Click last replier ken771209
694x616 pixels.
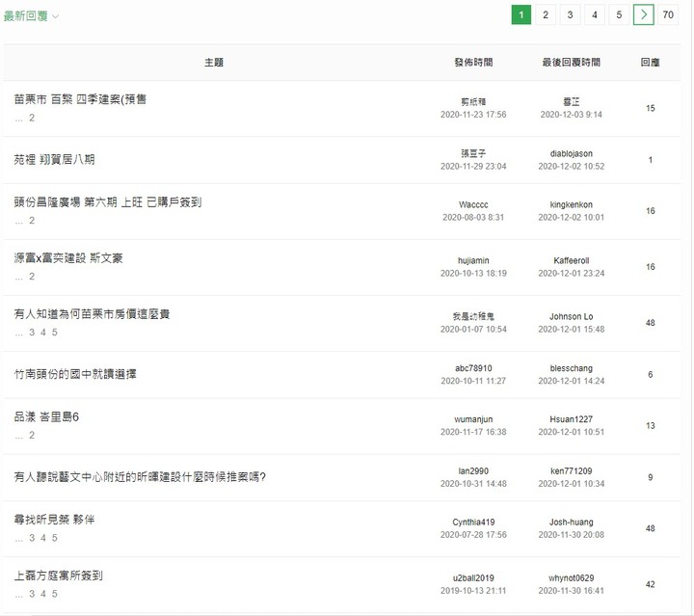coord(571,470)
